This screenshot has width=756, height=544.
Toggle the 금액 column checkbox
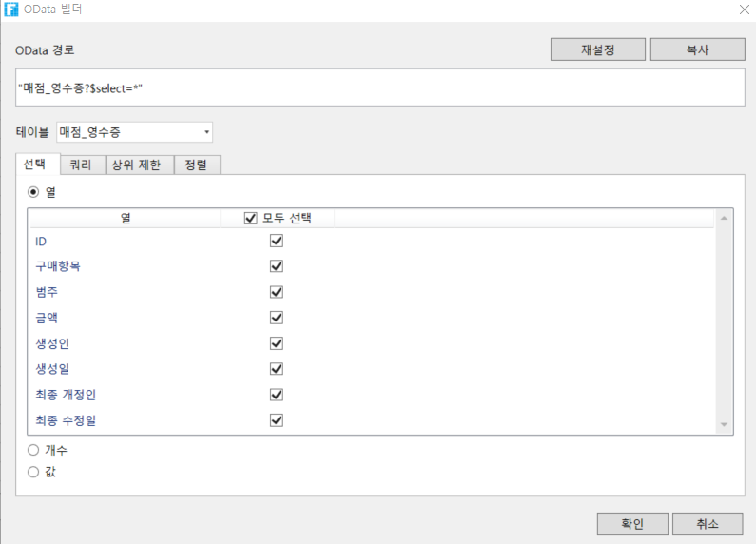(x=277, y=318)
